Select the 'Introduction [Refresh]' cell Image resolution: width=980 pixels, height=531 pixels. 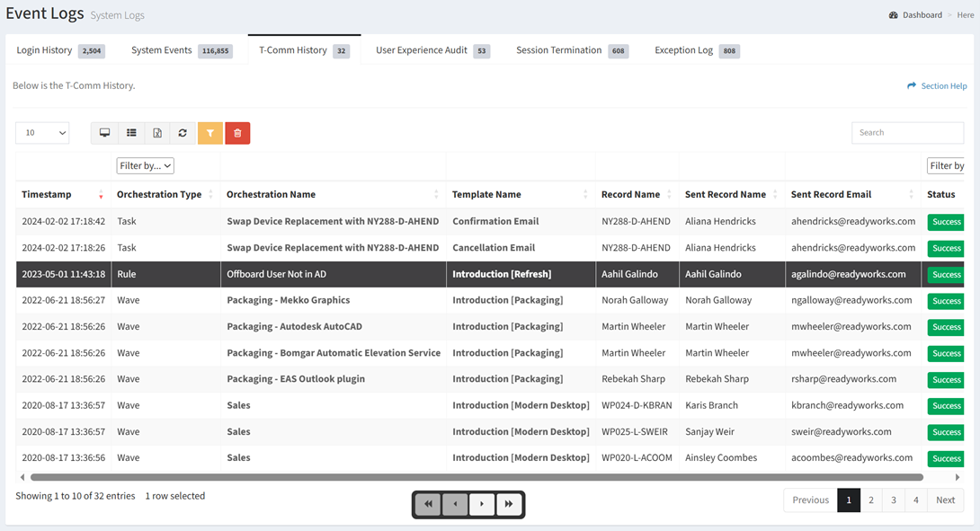[x=502, y=274]
